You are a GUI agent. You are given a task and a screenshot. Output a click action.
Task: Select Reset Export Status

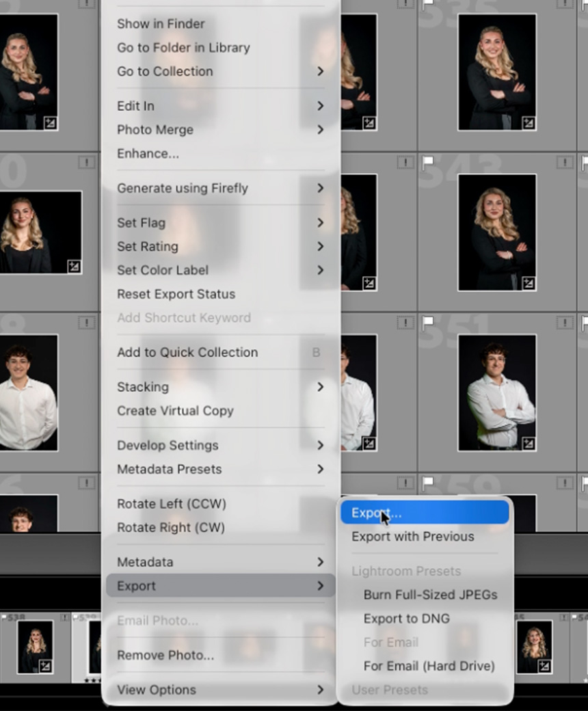221,294
